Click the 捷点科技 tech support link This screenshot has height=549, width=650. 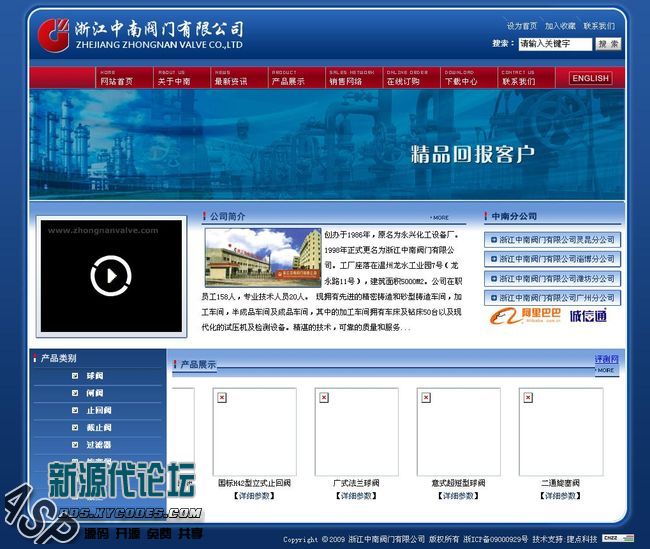pos(582,539)
